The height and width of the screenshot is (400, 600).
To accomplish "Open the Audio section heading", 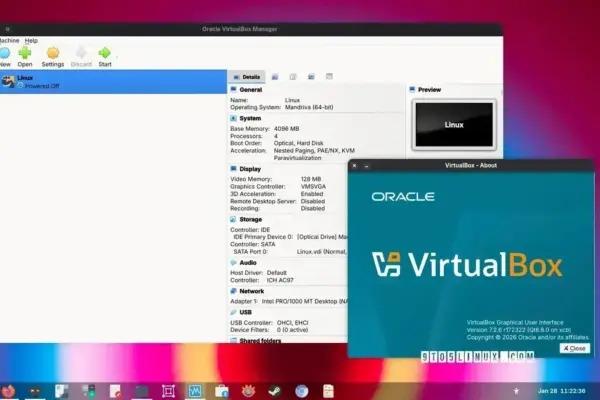I will 248,263.
